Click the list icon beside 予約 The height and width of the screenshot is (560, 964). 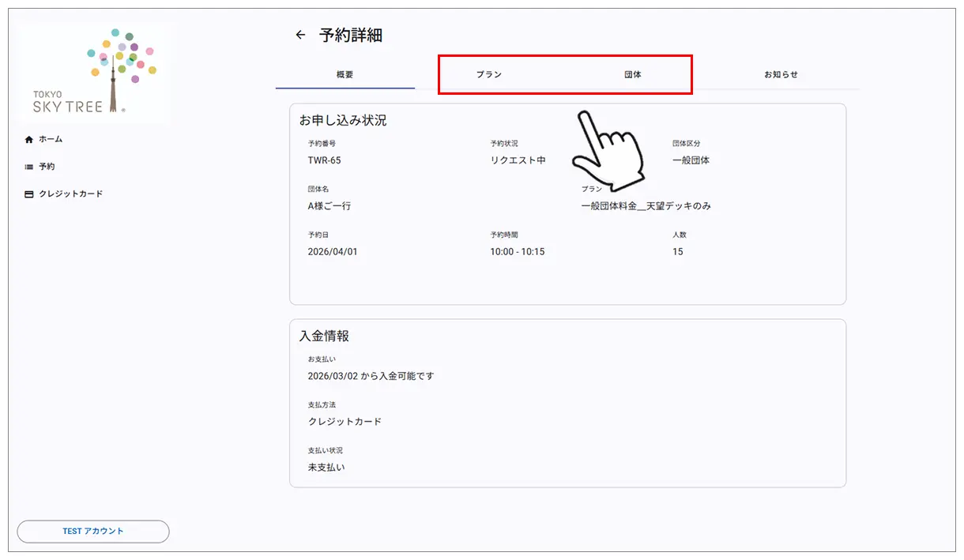coord(28,166)
